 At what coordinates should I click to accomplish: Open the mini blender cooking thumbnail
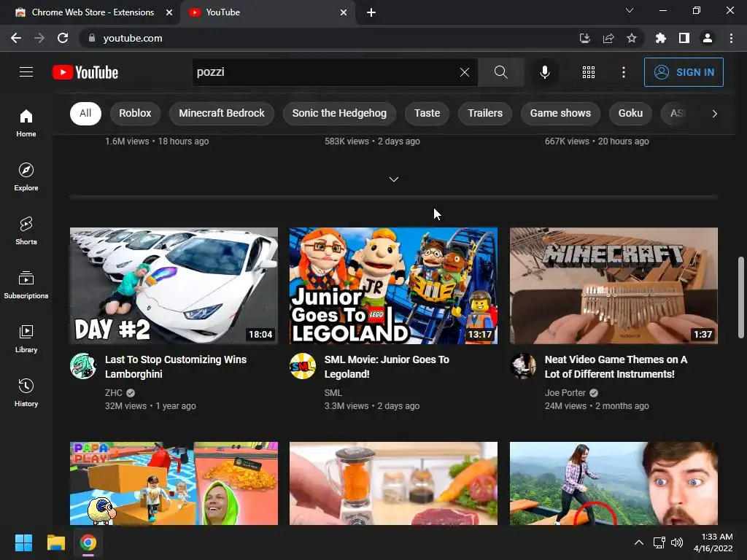(x=393, y=483)
